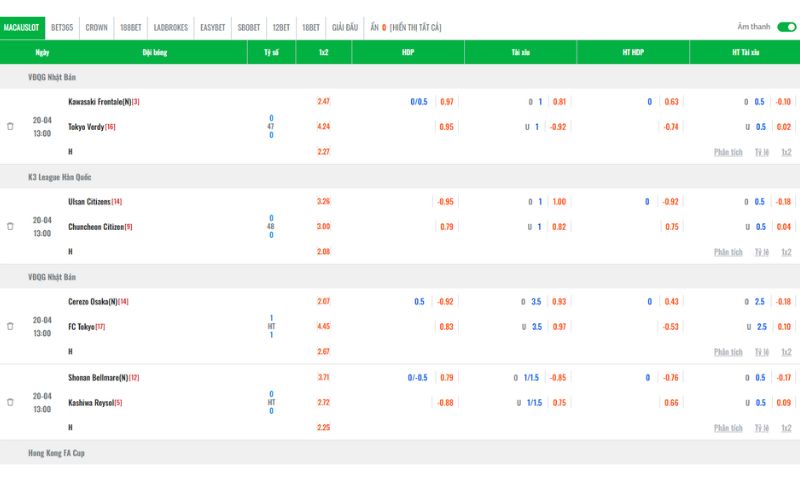Show all hidden matches (HIỂN THỊ TẤT CẢ)
Viewport: 800px width, 480px height.
pos(415,28)
